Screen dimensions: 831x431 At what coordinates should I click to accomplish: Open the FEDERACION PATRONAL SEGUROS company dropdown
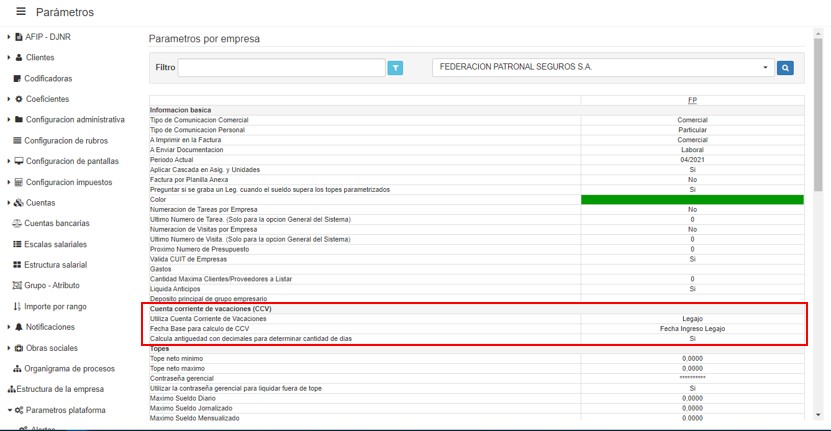(x=603, y=68)
